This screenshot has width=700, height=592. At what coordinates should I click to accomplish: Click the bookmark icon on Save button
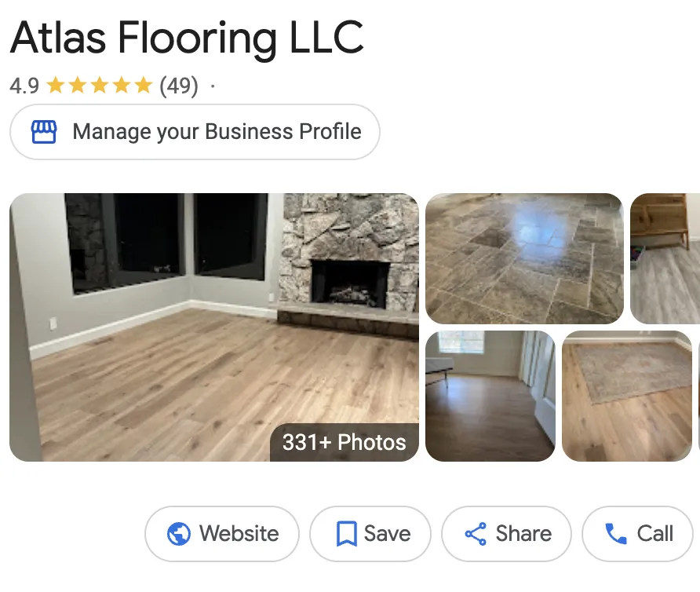(x=346, y=534)
